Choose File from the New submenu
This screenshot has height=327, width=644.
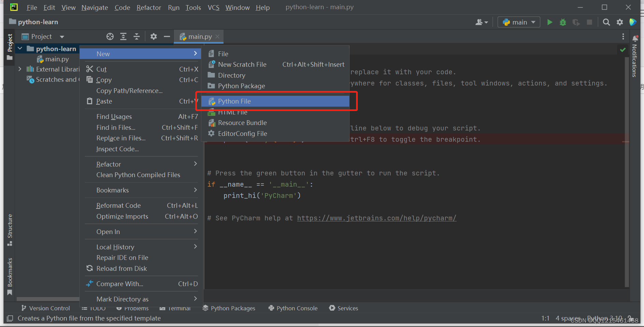(x=275, y=54)
